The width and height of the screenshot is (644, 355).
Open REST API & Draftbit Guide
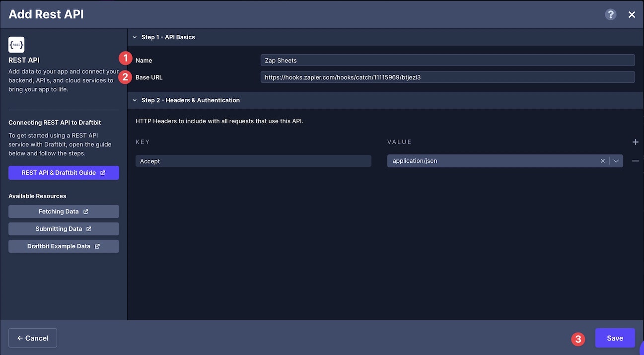pos(64,173)
